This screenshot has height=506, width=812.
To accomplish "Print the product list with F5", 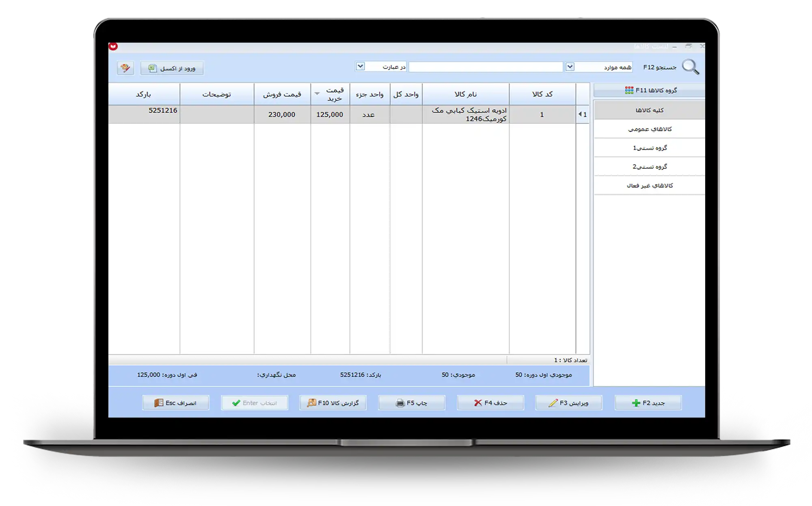I will 411,403.
